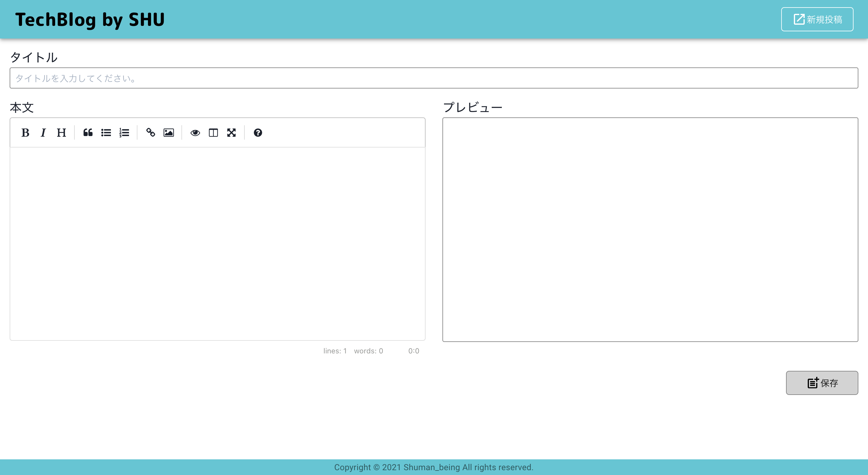Enable side-by-side editing mode

pos(214,133)
